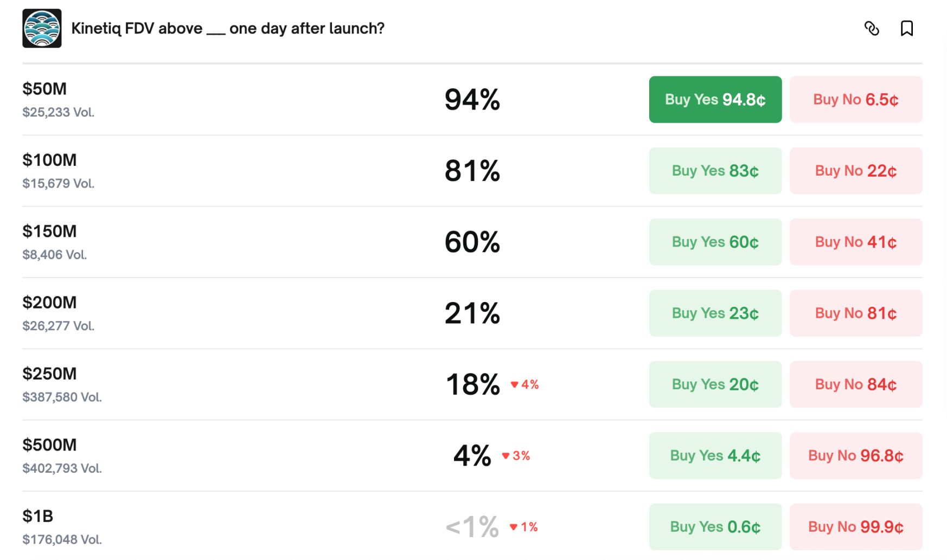Viewport: 947px width, 560px height.
Task: Bookmark this Kinetiq market
Action: click(906, 28)
